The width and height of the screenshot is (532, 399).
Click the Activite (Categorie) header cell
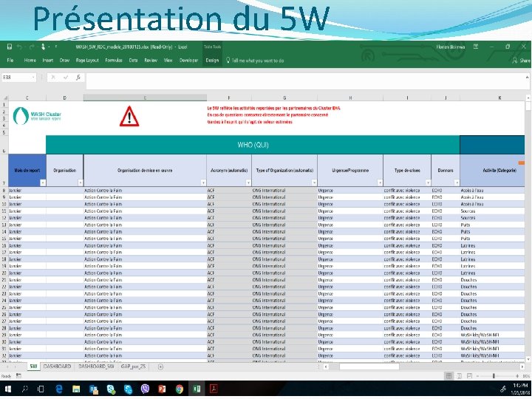pyautogui.click(x=492, y=171)
